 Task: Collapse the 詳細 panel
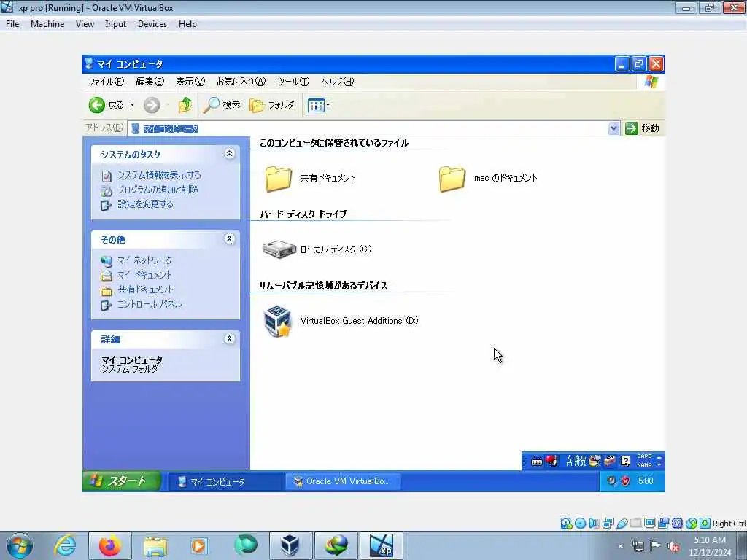229,339
